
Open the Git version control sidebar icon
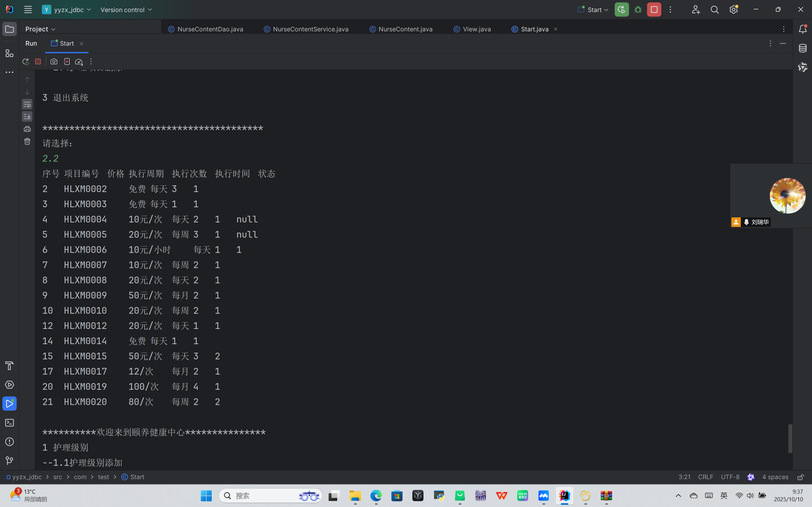tap(10, 461)
